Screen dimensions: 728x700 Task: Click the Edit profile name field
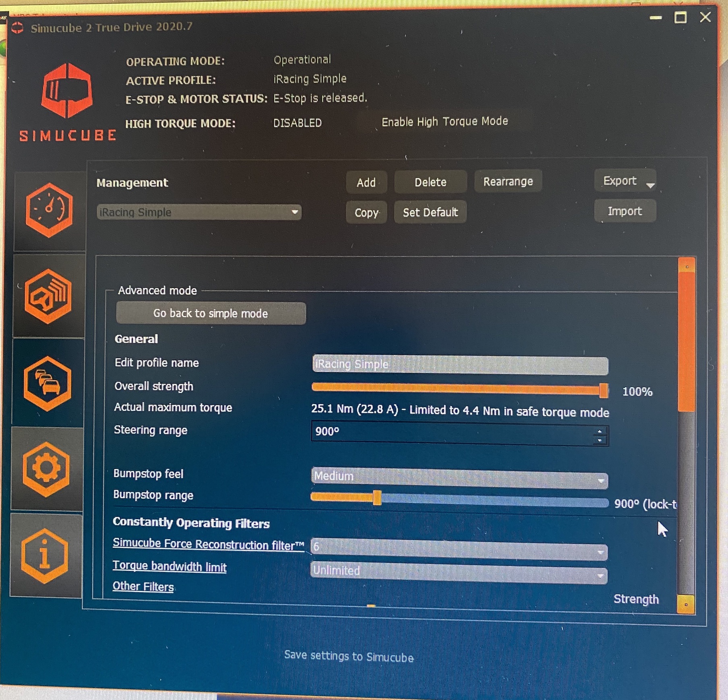pos(460,365)
